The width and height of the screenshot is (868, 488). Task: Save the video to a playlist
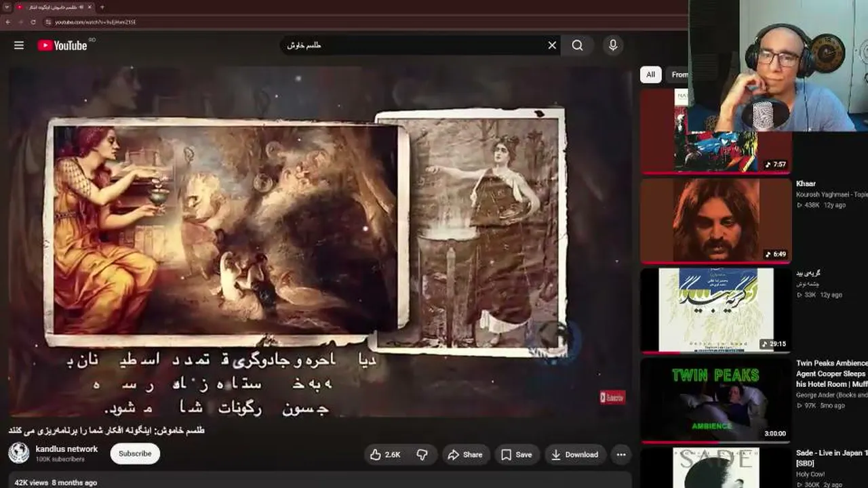(517, 455)
